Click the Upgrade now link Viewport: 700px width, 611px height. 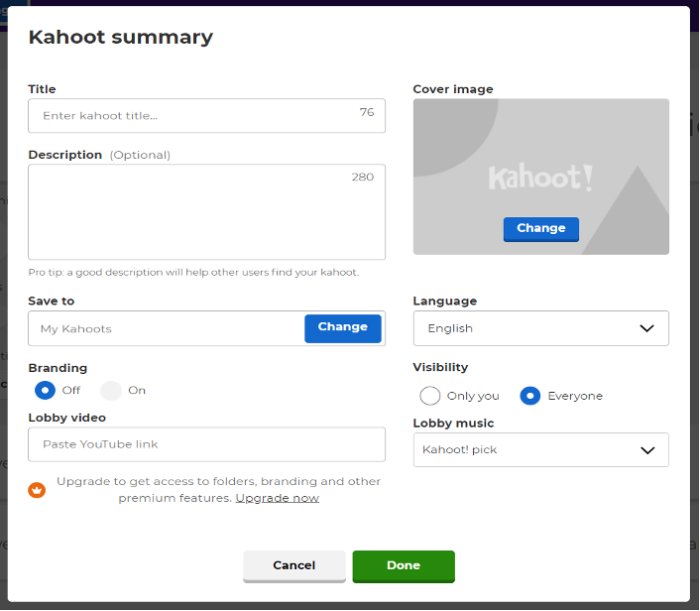tap(278, 498)
